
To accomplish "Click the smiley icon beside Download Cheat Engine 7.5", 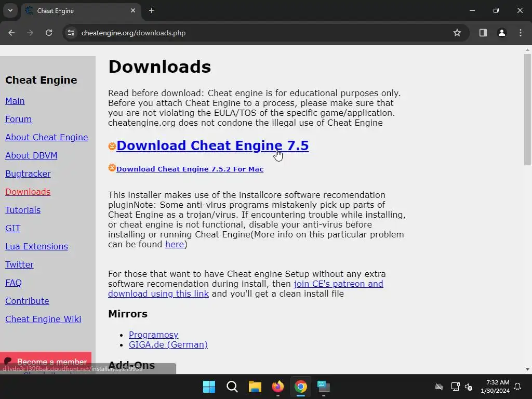I will coord(112,146).
